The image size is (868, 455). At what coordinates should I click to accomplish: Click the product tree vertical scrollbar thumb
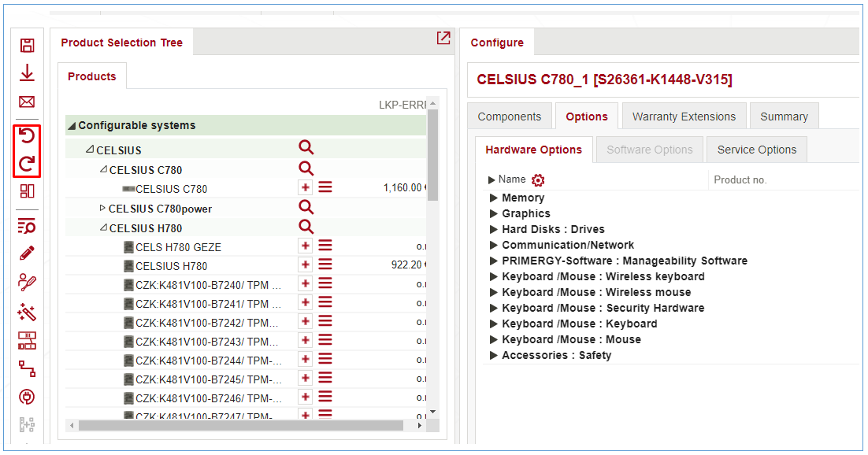433,155
